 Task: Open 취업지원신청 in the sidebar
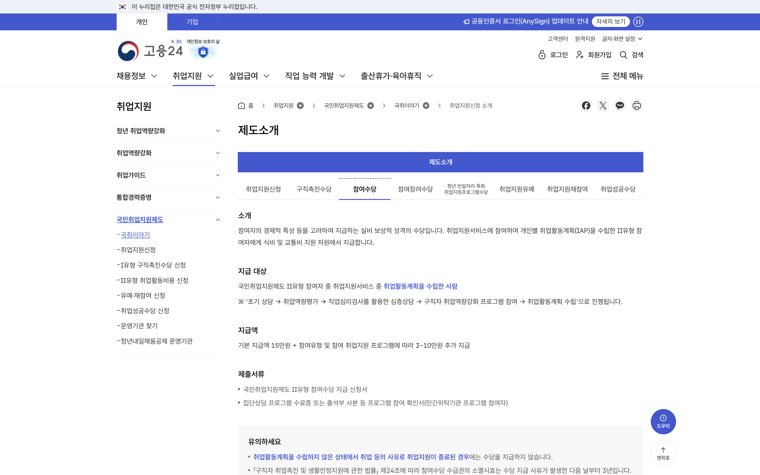click(138, 250)
